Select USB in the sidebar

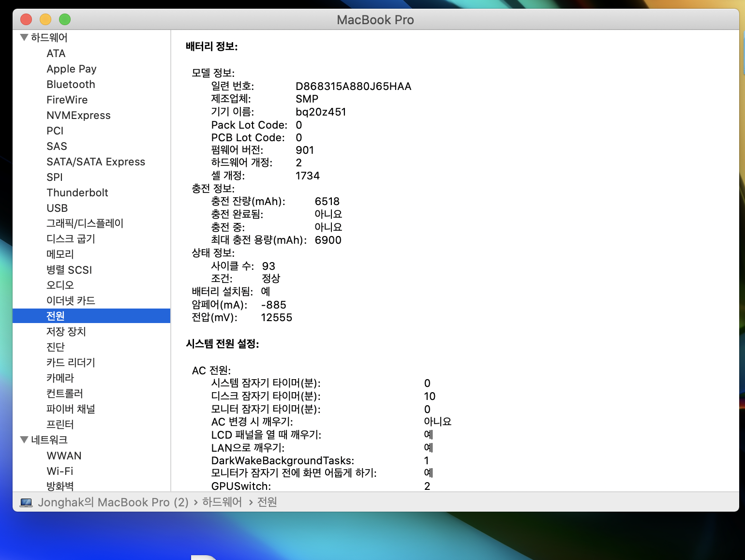point(57,208)
